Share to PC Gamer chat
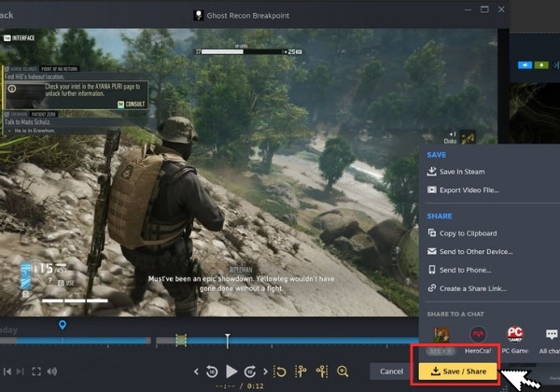560x392 pixels. 514,341
